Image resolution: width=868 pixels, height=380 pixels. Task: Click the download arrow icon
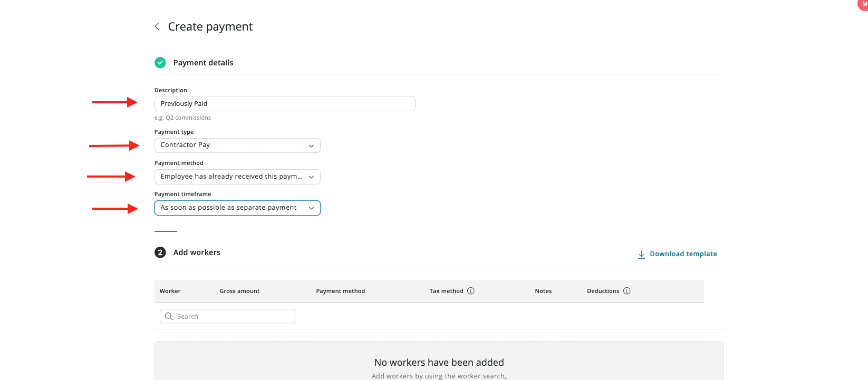pyautogui.click(x=642, y=254)
